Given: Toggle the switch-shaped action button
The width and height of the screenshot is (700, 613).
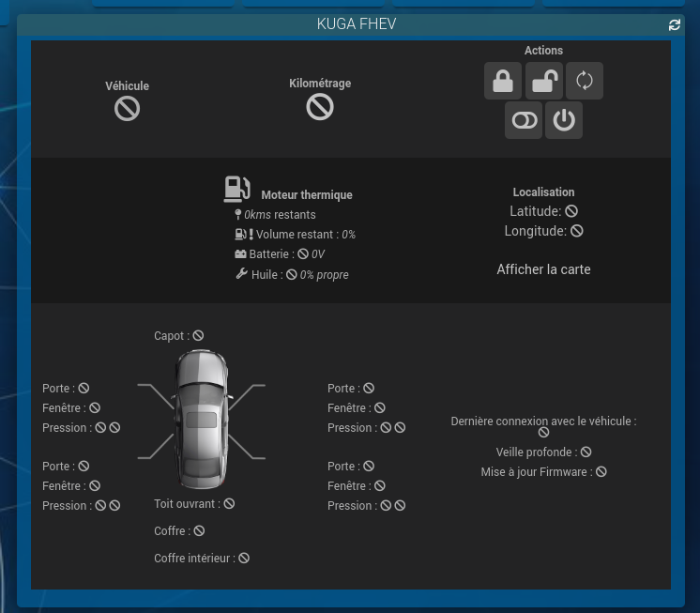Looking at the screenshot, I should (524, 120).
